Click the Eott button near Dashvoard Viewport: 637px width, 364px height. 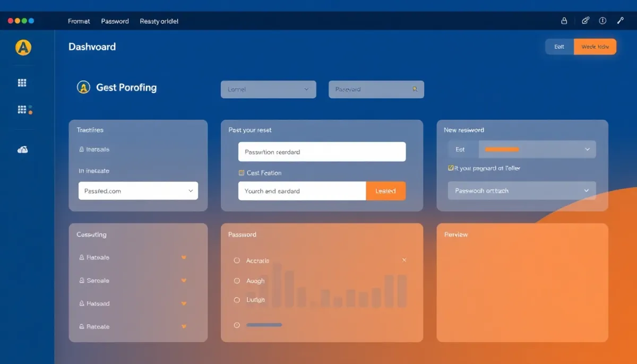tap(559, 47)
